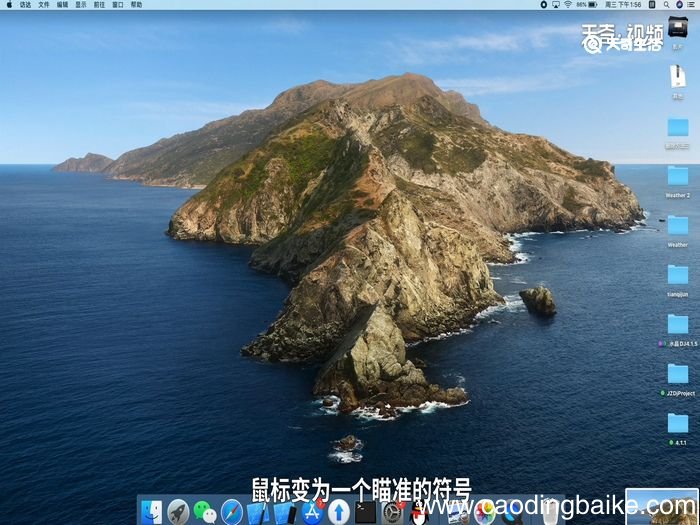
Task: Click the date and time in menu bar
Action: click(623, 4)
